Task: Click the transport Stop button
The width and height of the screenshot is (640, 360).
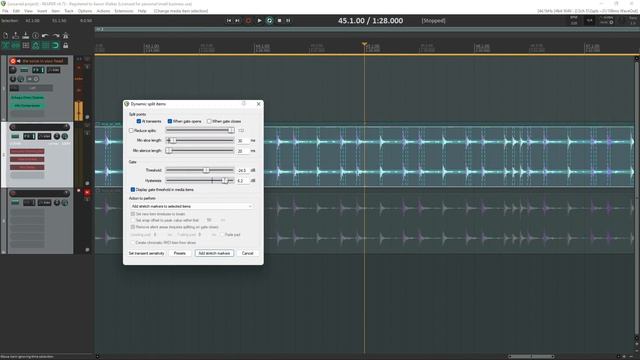Action: pos(279,20)
